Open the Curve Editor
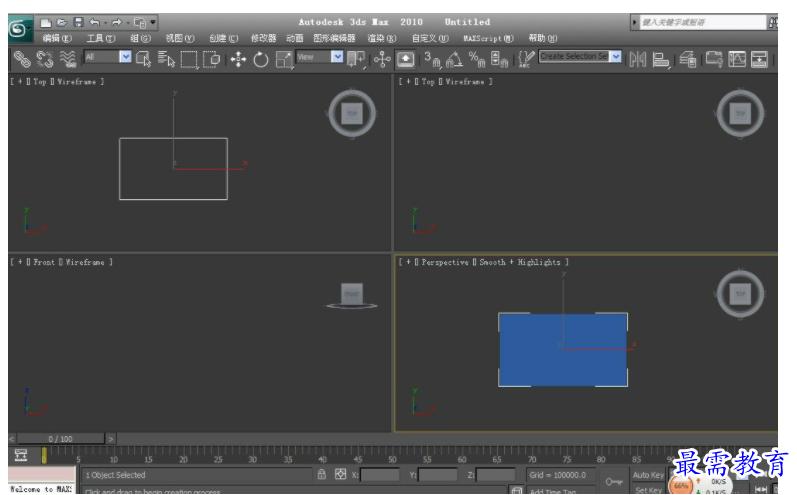The image size is (797, 495). click(x=737, y=59)
